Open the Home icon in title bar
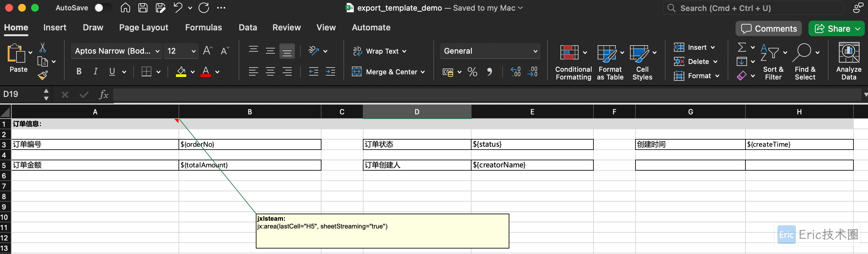This screenshot has width=868, height=254. click(x=125, y=8)
